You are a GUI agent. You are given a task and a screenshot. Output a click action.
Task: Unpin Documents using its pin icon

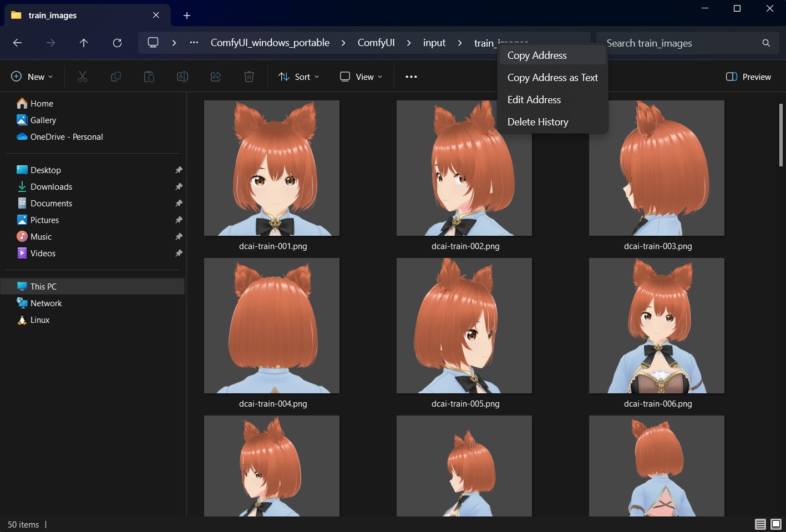(179, 203)
